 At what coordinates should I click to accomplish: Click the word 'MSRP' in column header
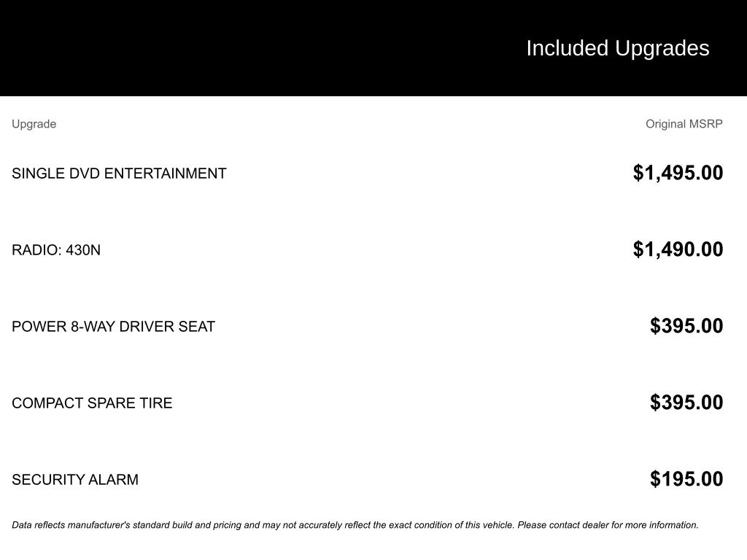point(706,124)
